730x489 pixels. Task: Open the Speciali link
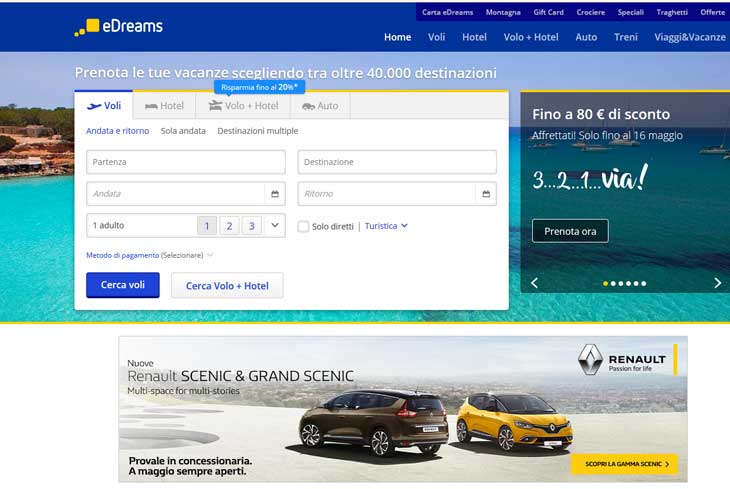pos(631,12)
